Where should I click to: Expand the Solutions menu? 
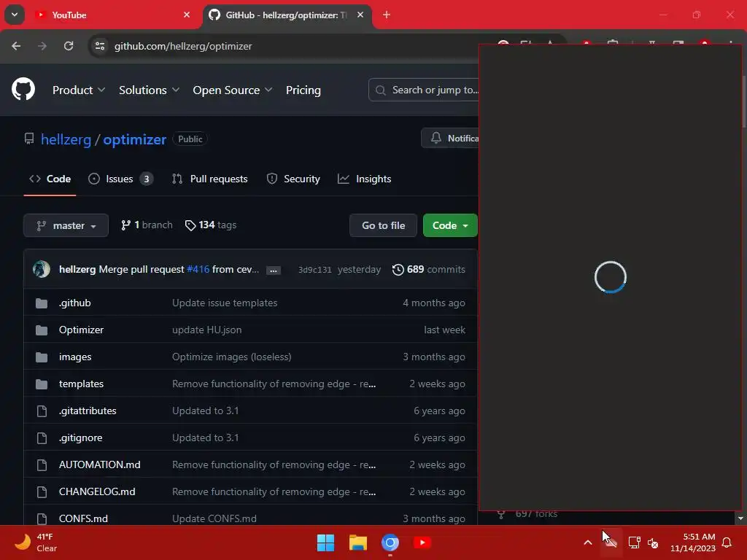(149, 90)
